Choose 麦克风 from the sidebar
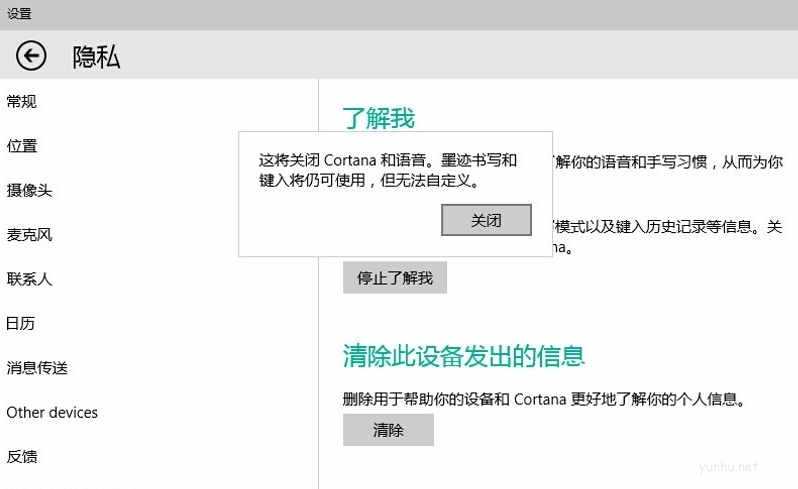Screen dimensions: 798x489 30,235
